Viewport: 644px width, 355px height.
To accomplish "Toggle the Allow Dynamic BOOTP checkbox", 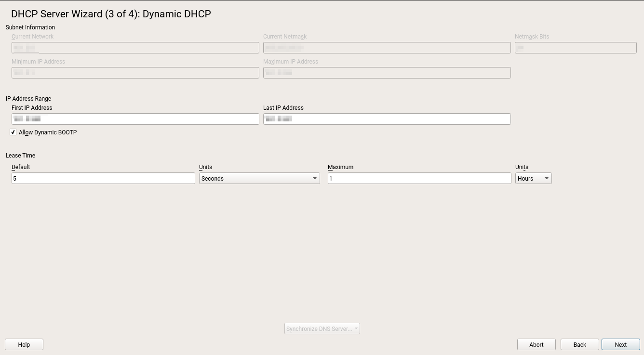I will pos(13,132).
